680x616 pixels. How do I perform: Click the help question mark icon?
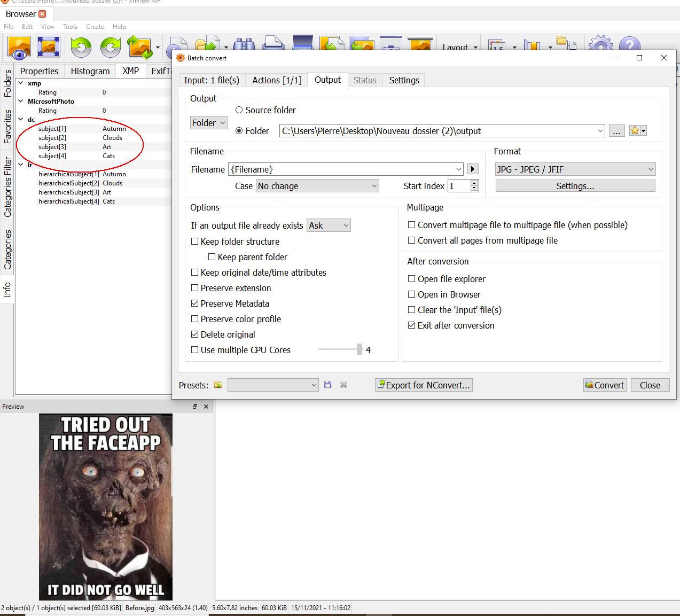tap(630, 44)
